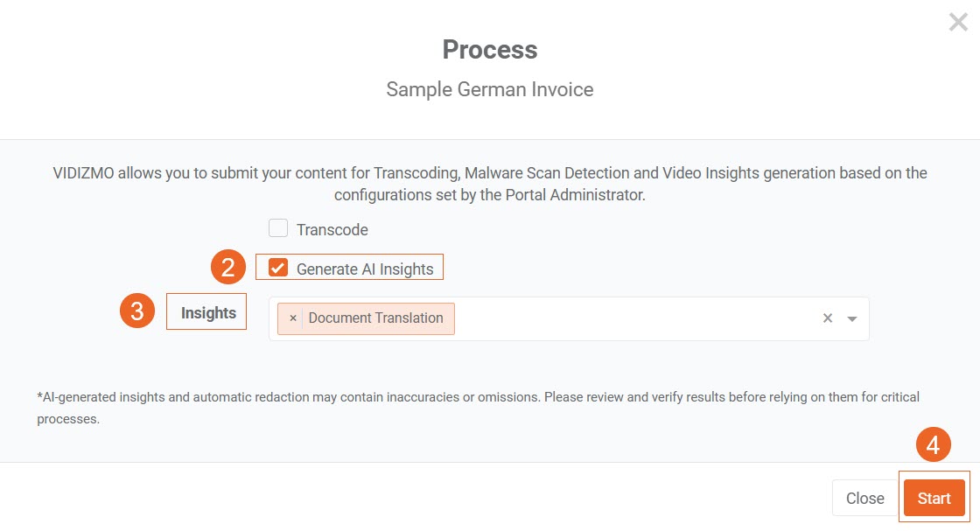Close the Process dialog with the X icon

[x=958, y=23]
